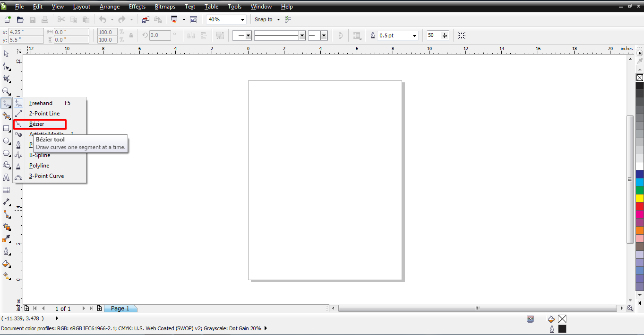Select the Interactive Fill tool
644x335 pixels.
click(x=6, y=275)
